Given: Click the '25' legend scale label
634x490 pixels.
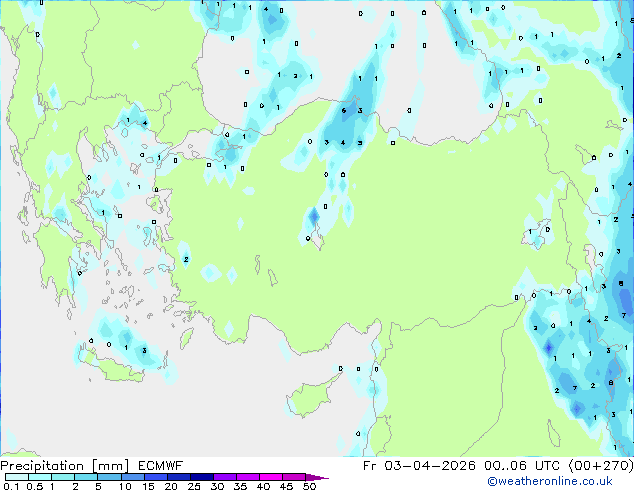Looking at the screenshot, I should [194, 486].
